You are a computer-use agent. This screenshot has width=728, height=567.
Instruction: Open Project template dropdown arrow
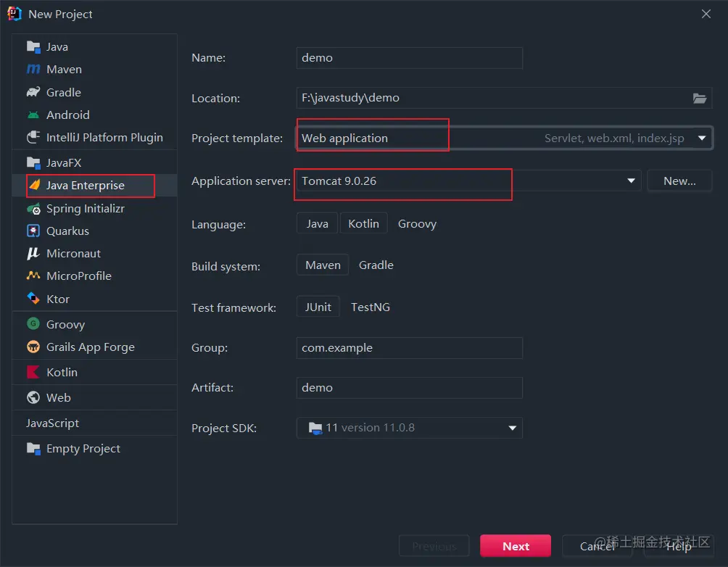(x=702, y=138)
